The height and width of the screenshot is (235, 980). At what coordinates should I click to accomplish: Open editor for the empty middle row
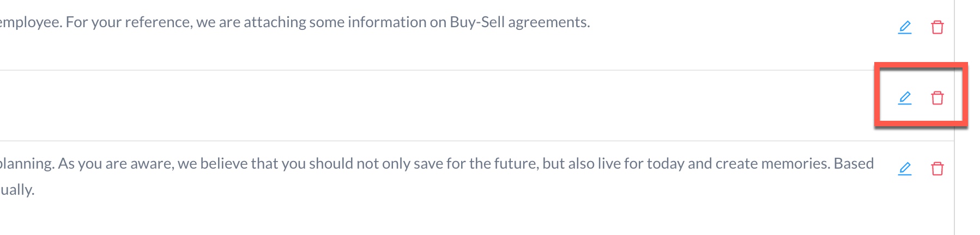[x=905, y=98]
